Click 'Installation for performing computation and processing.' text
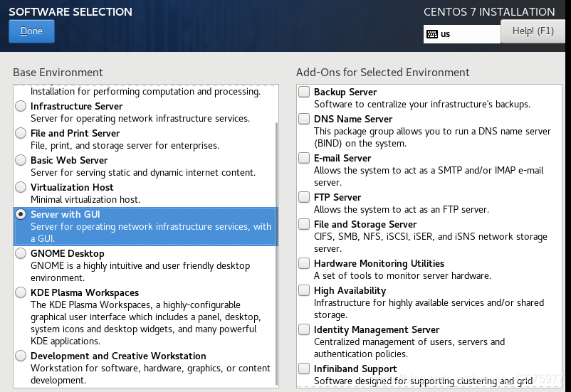Screen dimensions: 571x392 click(x=146, y=91)
